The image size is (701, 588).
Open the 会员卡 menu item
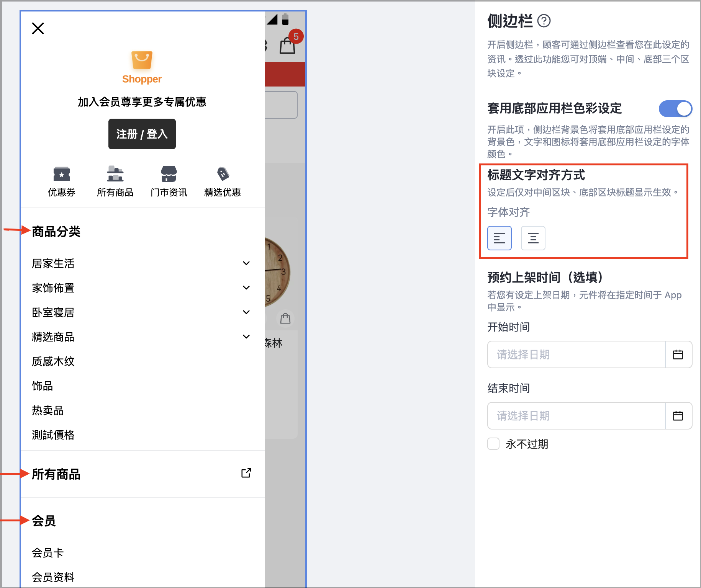pos(48,553)
